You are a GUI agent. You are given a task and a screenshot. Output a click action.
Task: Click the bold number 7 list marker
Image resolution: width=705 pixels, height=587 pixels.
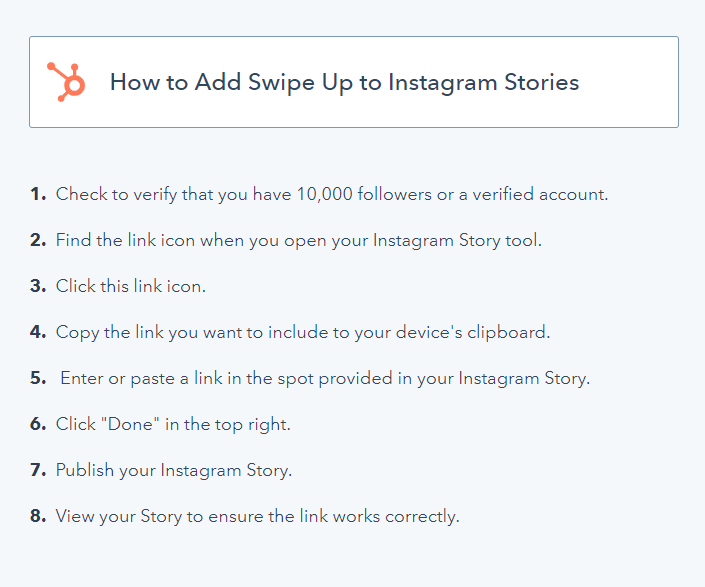tap(38, 470)
